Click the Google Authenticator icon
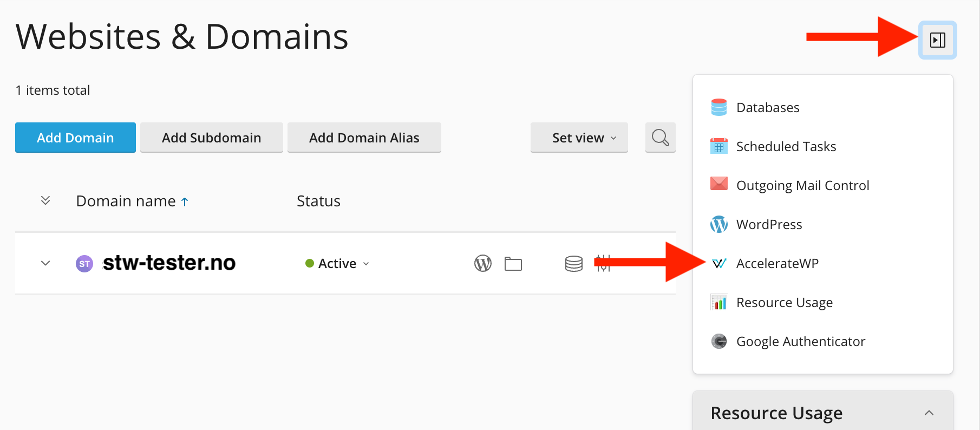Viewport: 980px width, 430px height. click(x=718, y=341)
